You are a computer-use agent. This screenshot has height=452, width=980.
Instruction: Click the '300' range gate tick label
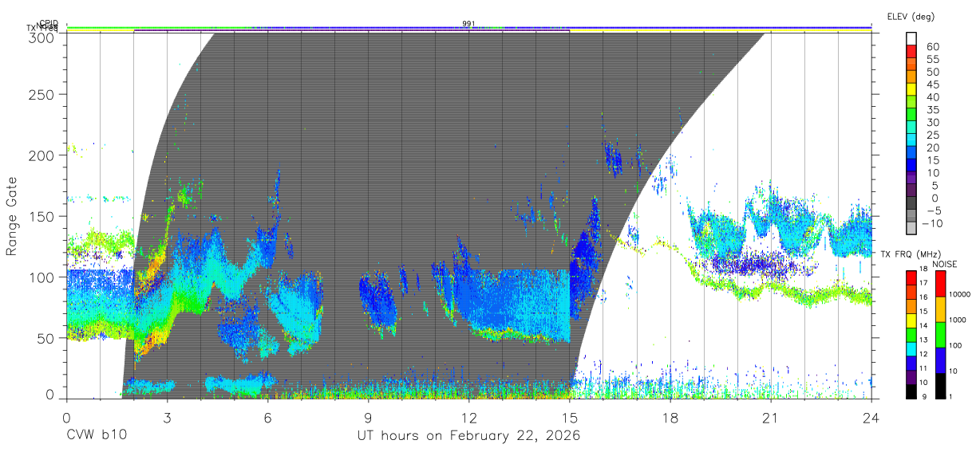[42, 37]
